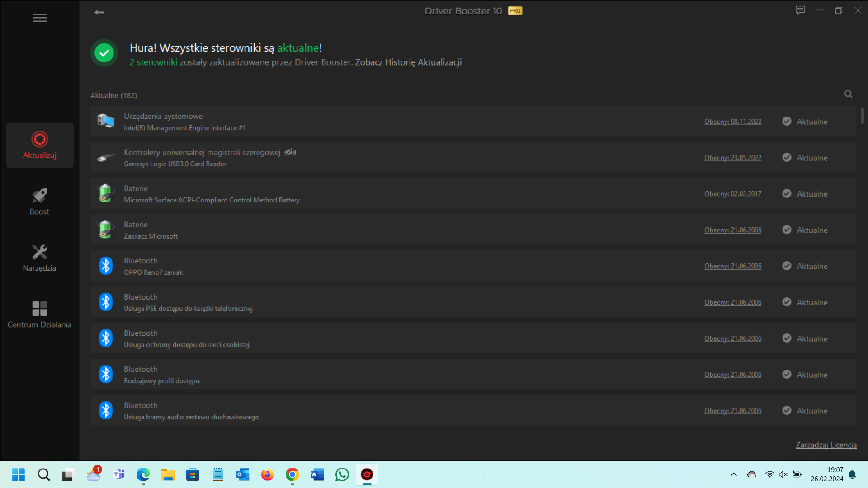Click Bluetooth icon for Usługa ochrony dostępu
Image resolution: width=868 pixels, height=488 pixels.
point(106,338)
